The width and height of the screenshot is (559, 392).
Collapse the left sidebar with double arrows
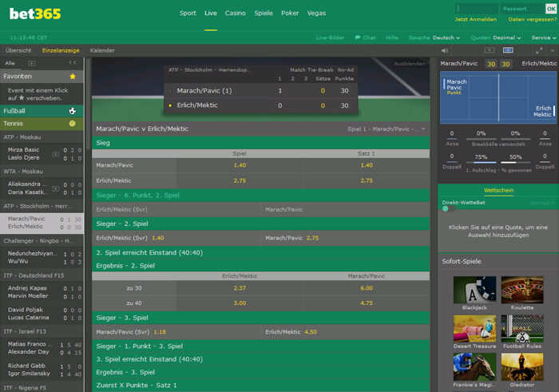pyautogui.click(x=73, y=63)
